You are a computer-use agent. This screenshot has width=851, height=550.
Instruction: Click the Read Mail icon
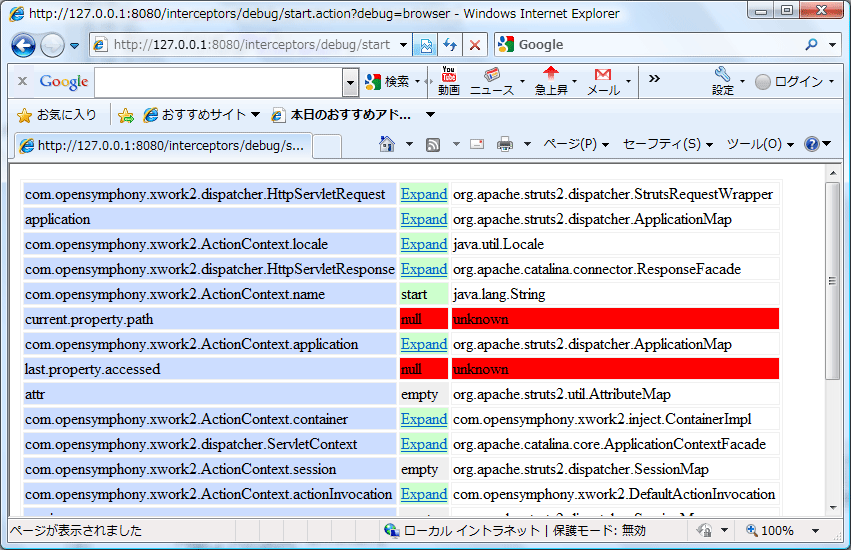click(477, 144)
